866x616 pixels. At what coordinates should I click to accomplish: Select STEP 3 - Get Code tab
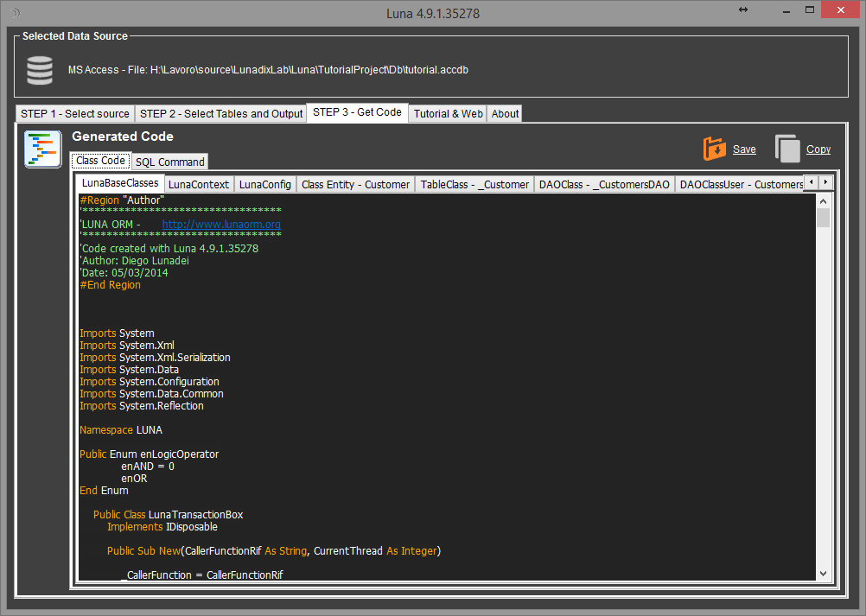pyautogui.click(x=357, y=112)
